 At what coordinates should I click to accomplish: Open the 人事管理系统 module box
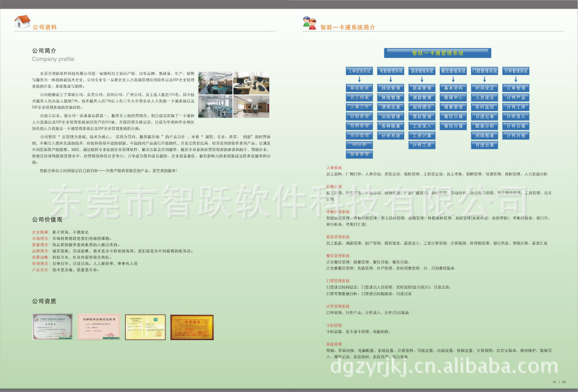tap(359, 71)
